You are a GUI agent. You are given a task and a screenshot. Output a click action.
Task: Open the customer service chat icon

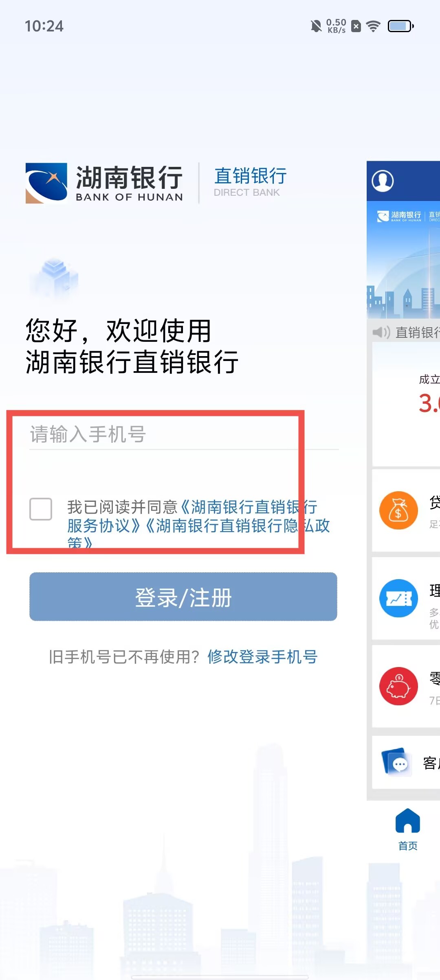[396, 762]
